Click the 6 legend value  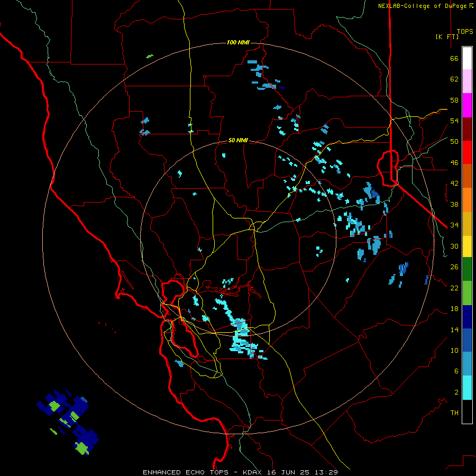[456, 371]
